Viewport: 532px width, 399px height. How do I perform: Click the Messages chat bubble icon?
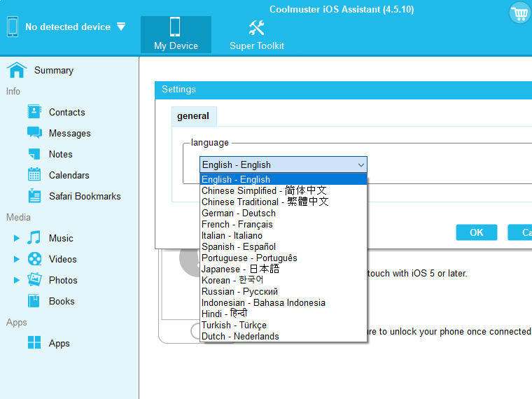34,133
